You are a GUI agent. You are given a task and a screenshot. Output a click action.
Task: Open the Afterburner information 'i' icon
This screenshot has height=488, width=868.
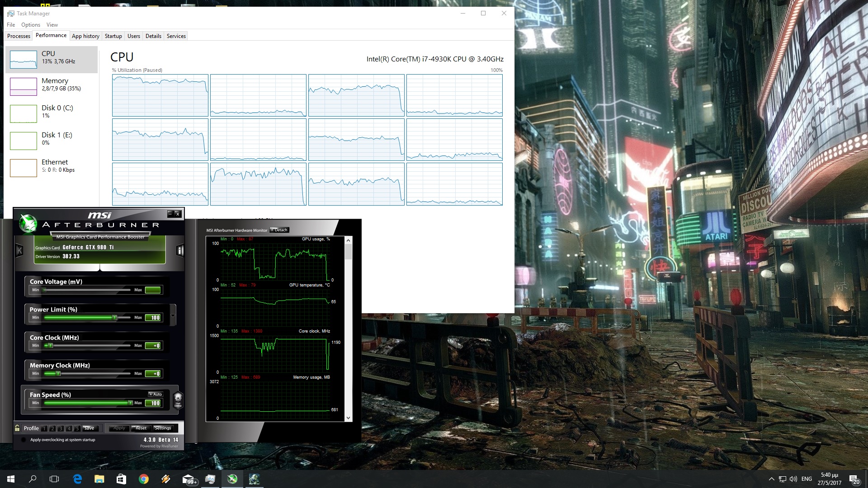coord(180,251)
